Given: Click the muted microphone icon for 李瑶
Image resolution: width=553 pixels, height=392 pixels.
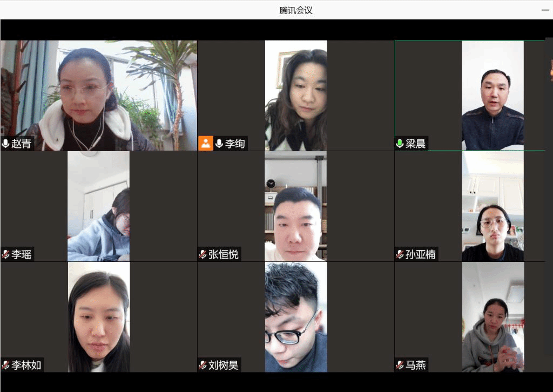Looking at the screenshot, I should coord(6,254).
